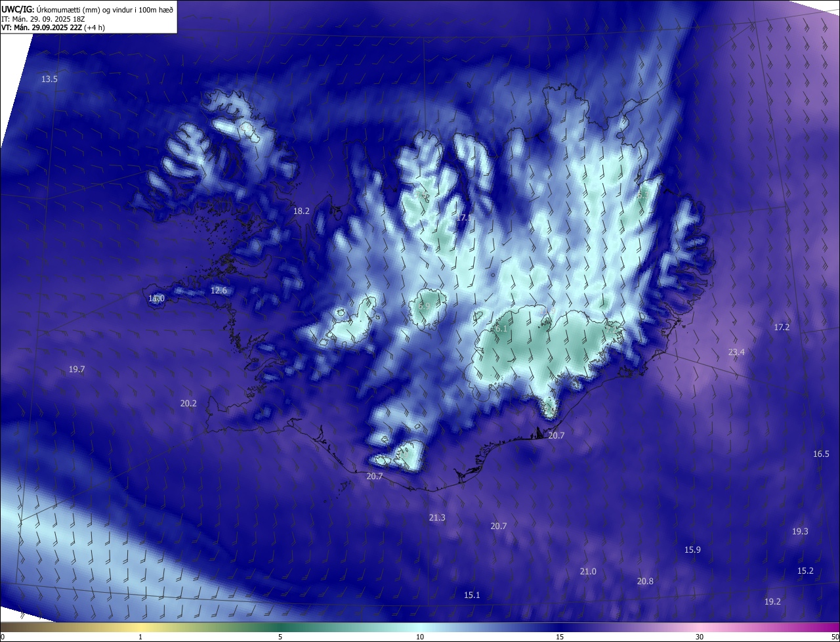The image size is (840, 642).
Task: Click the 19.2 value label
Action: coord(772,602)
